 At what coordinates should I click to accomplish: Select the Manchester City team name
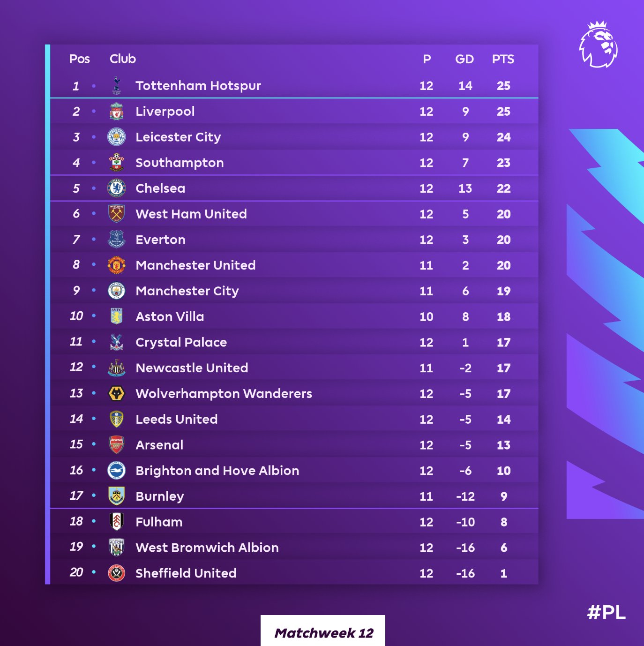187,291
